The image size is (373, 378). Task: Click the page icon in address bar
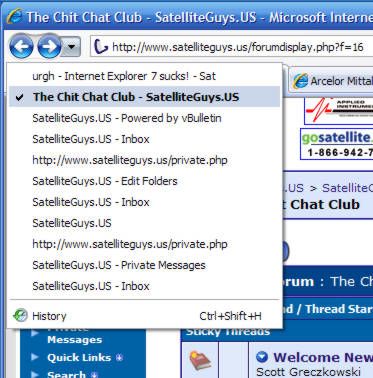(x=101, y=46)
